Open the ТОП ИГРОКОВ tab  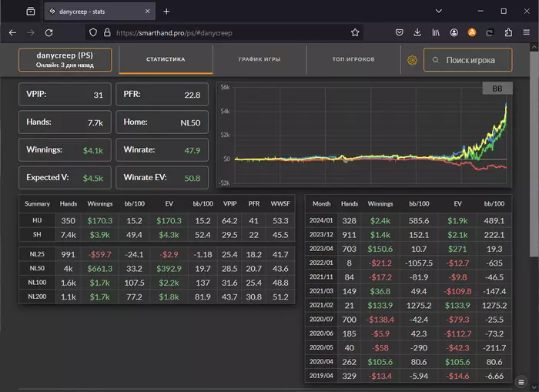point(353,59)
